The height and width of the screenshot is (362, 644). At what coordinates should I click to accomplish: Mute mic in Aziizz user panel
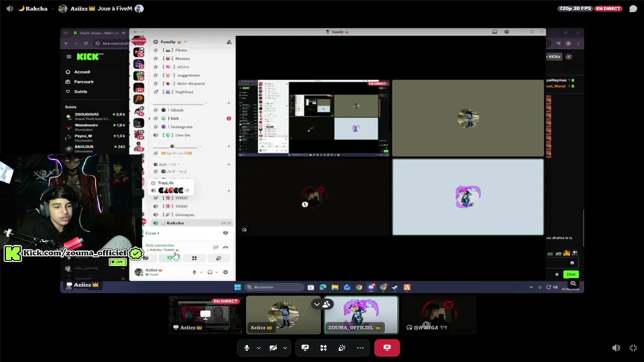coord(194,272)
